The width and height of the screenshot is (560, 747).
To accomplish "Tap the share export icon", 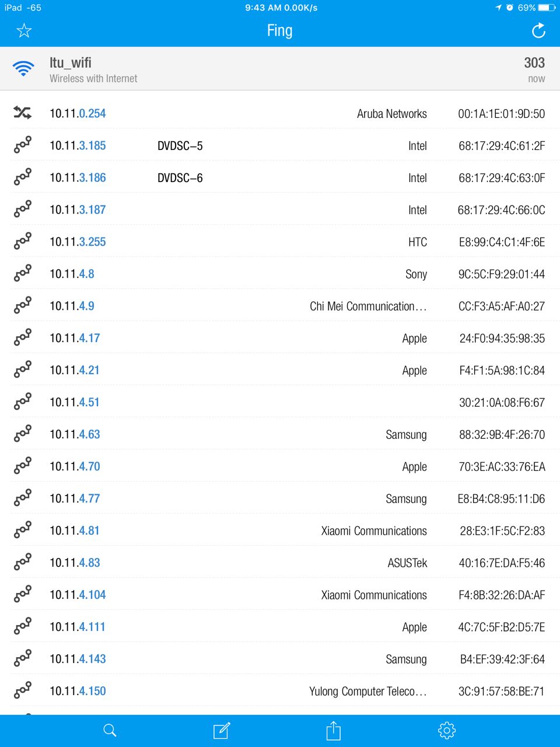I will pos(333,730).
